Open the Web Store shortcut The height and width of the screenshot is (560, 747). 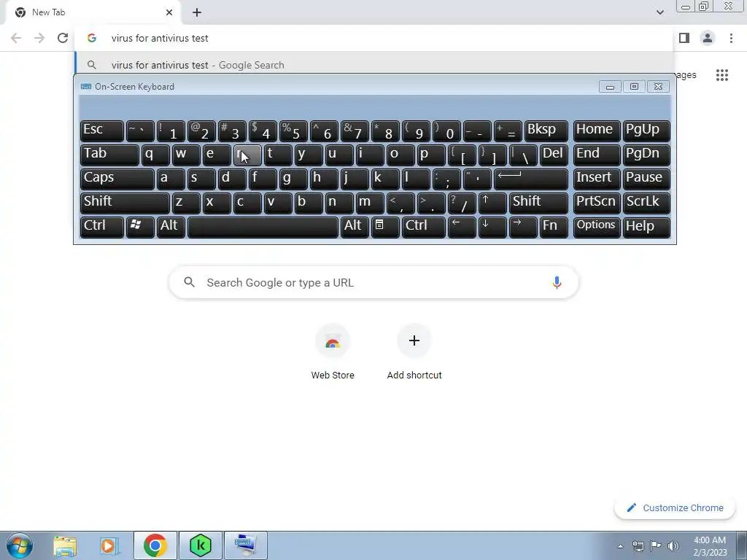(x=333, y=351)
